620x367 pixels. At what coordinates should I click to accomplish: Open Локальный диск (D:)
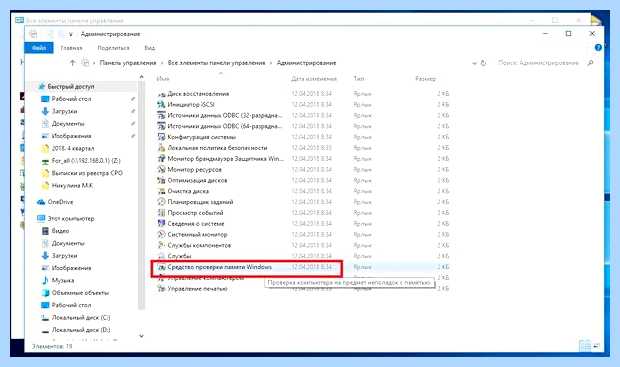81,329
